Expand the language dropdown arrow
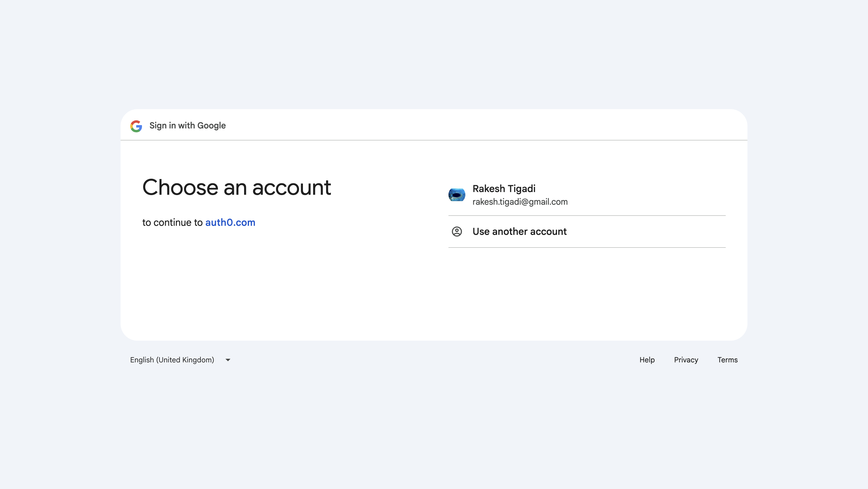 228,360
